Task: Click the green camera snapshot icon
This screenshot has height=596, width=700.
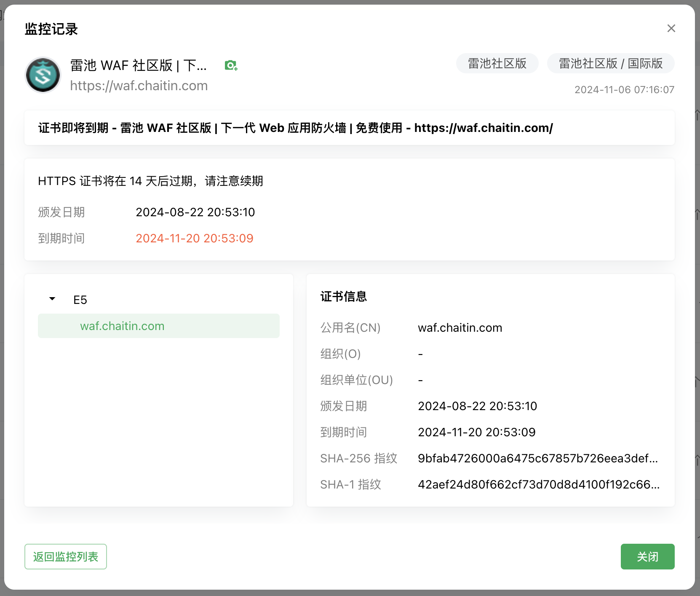Action: click(x=231, y=65)
